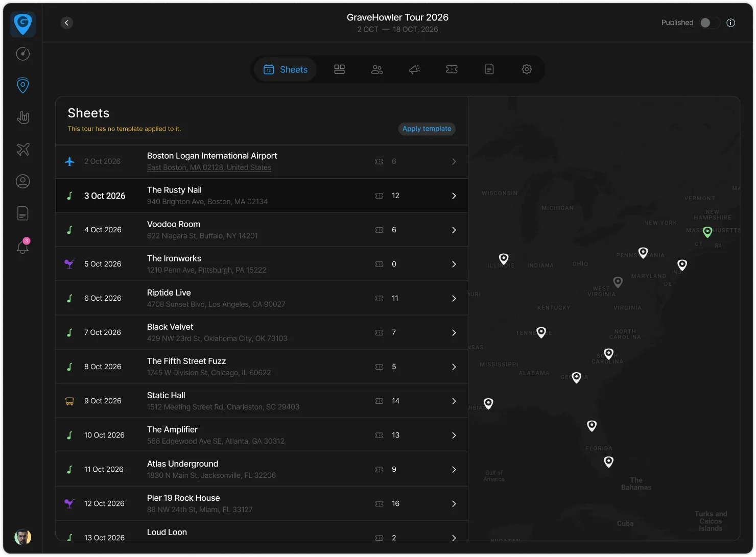
Task: Click the bus icon on the 9 Oct row
Action: click(69, 401)
